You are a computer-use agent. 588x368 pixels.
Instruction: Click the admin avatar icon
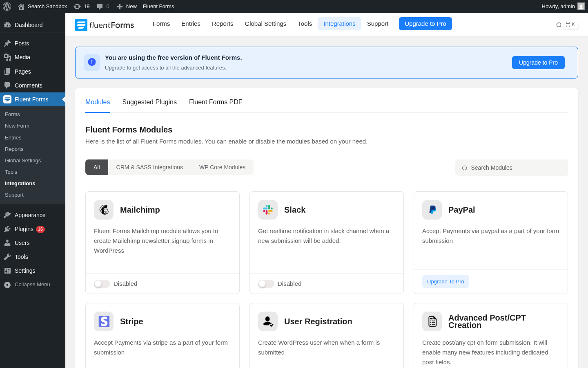point(581,6)
